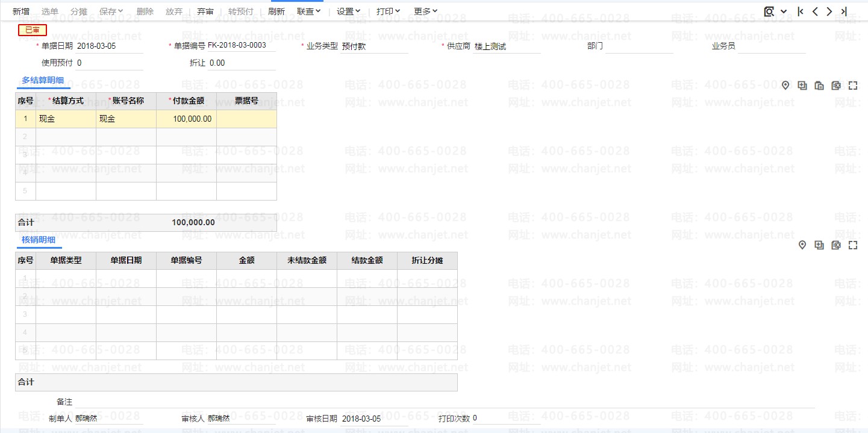
Task: Open the 设置 dropdown menu
Action: (349, 11)
